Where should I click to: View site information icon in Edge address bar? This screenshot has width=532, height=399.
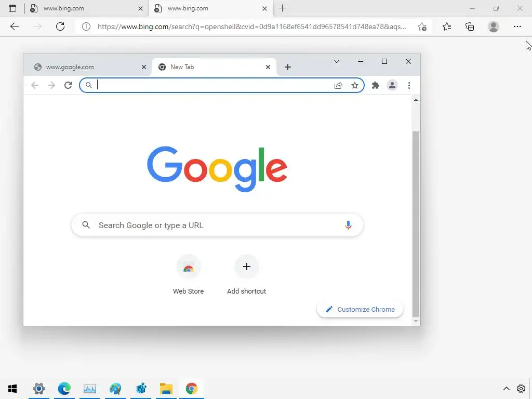pos(86,26)
